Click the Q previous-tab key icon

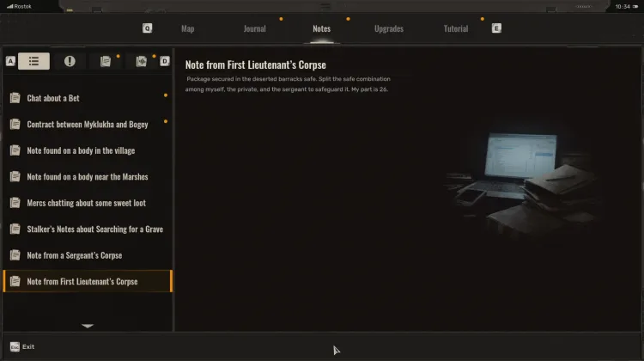click(147, 28)
